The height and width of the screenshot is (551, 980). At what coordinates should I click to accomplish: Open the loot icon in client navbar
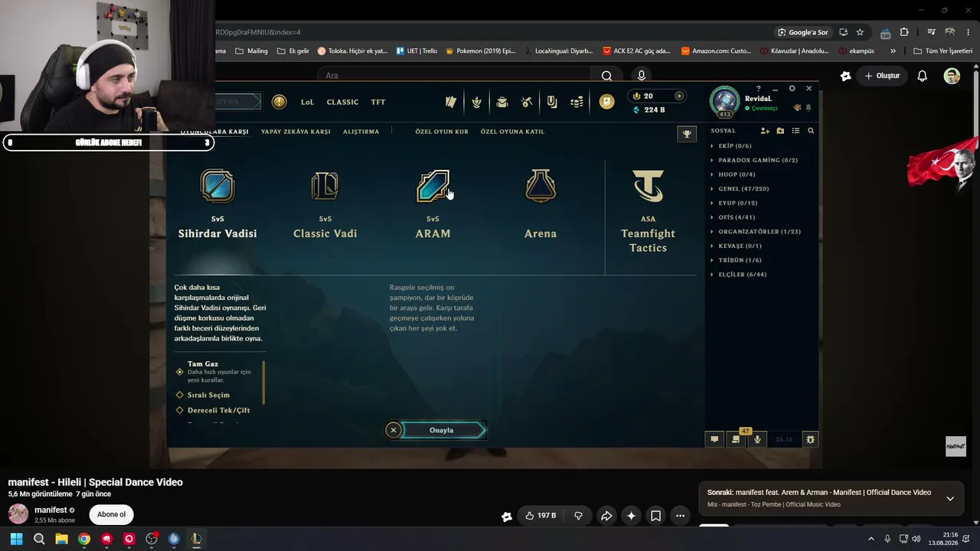click(x=552, y=102)
